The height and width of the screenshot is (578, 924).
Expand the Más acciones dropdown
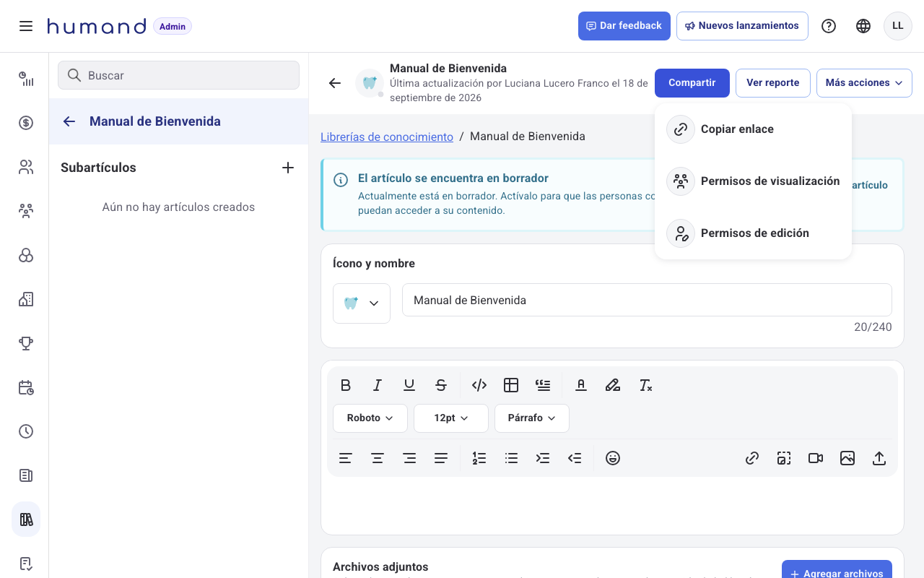[864, 83]
